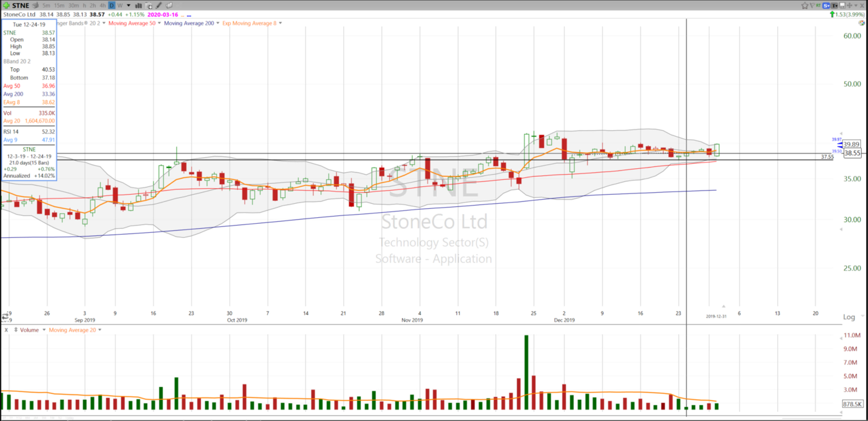Switch to the 5m timeframe
This screenshot has height=421, width=868.
[46, 5]
